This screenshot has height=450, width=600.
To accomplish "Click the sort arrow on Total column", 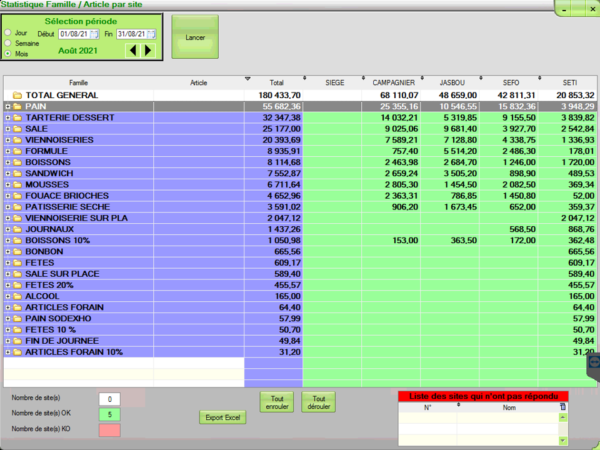I will tap(248, 79).
